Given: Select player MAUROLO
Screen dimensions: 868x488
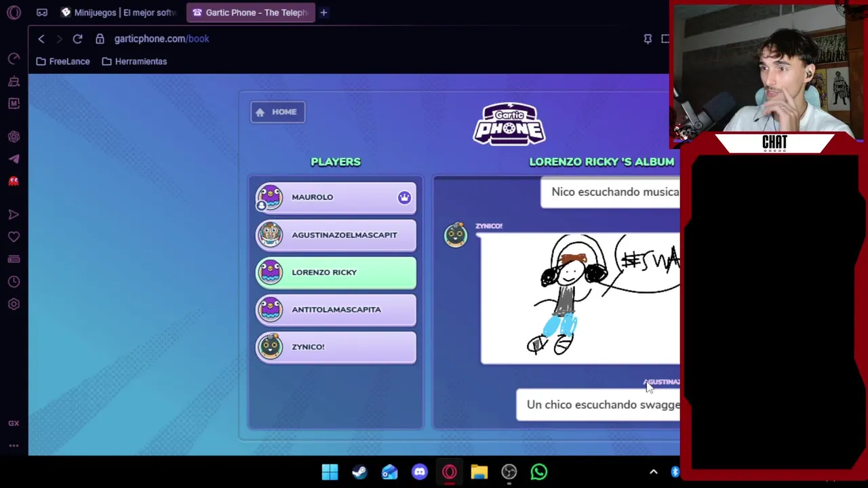Looking at the screenshot, I should pyautogui.click(x=336, y=197).
